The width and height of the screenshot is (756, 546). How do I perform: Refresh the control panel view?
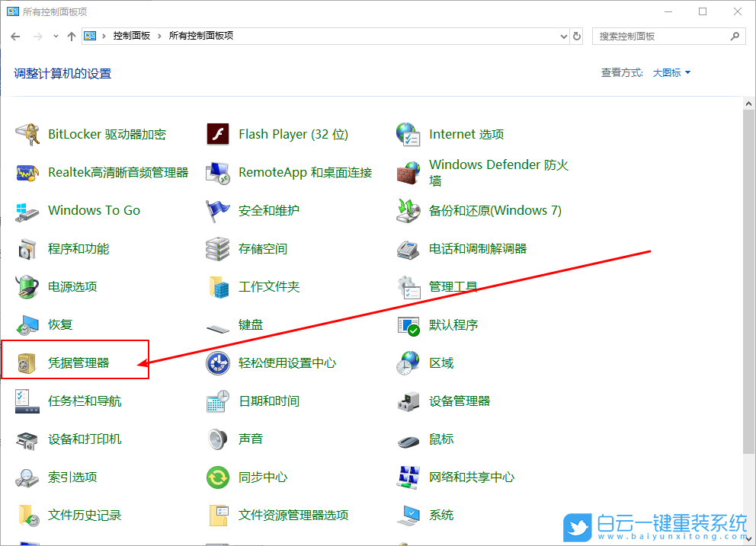(x=577, y=36)
